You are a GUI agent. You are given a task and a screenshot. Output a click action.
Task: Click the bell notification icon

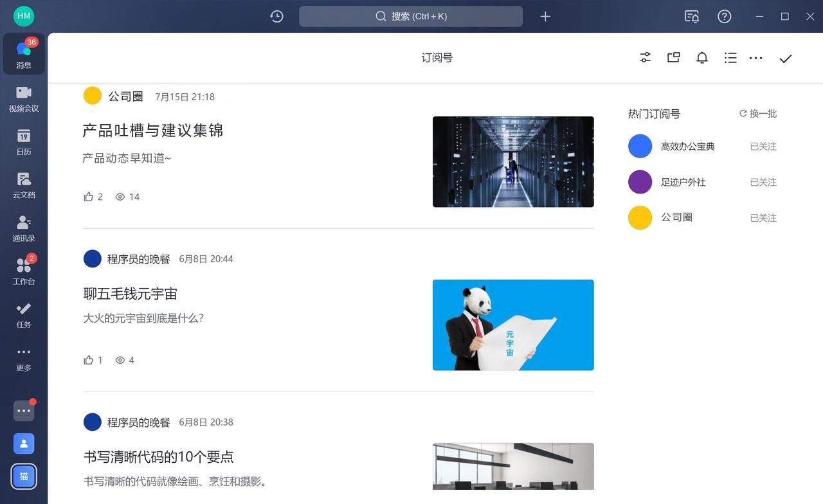[x=702, y=58]
